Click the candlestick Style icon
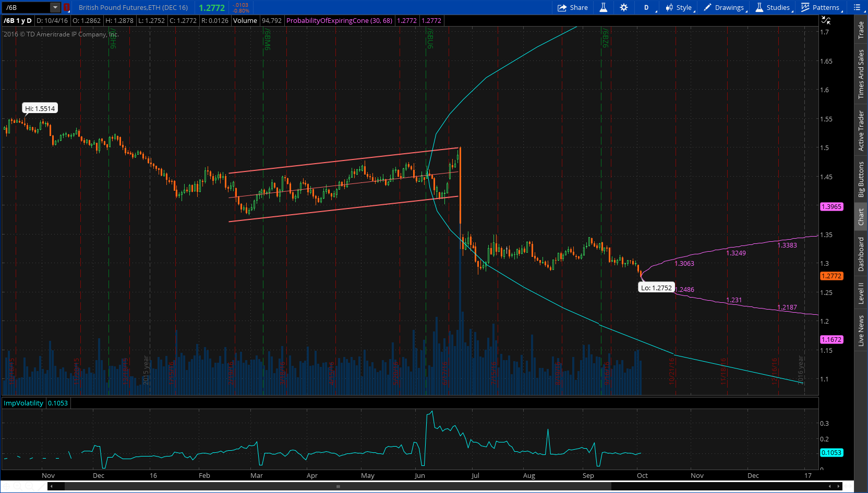 [x=669, y=7]
